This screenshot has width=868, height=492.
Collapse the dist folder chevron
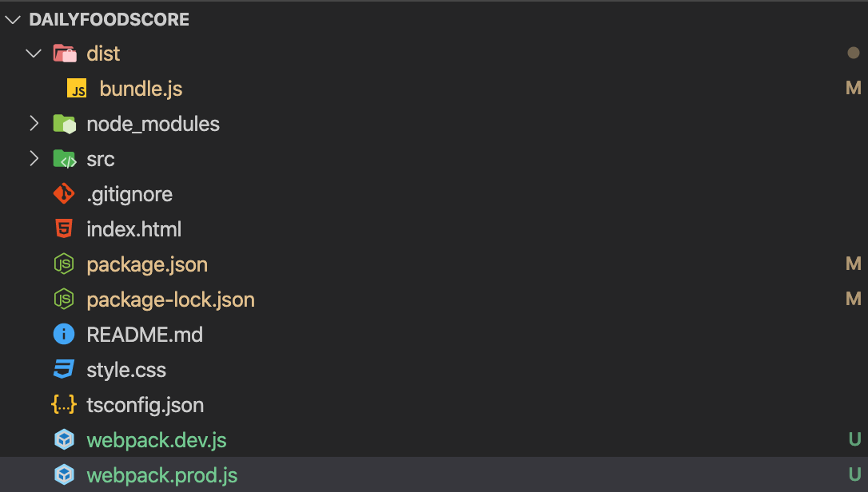pos(34,54)
